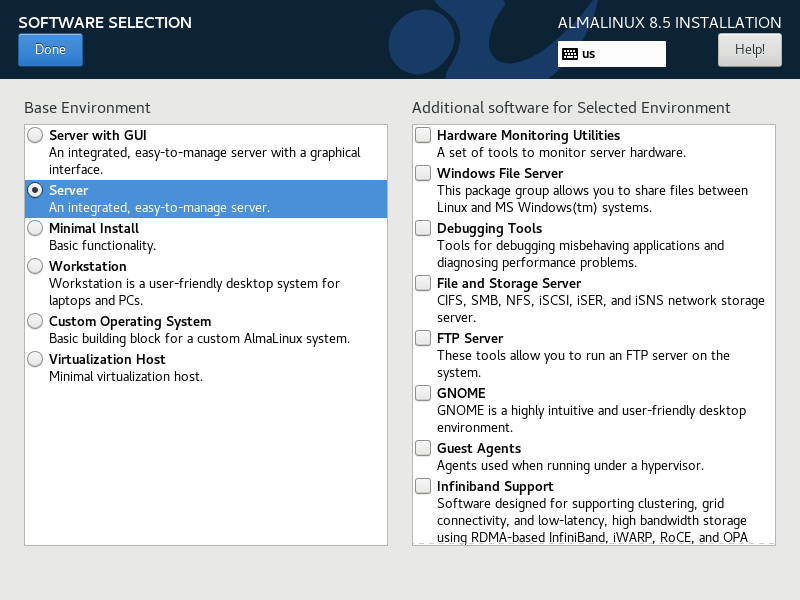Choose the Server base environment
This screenshot has width=800, height=600.
pyautogui.click(x=36, y=190)
